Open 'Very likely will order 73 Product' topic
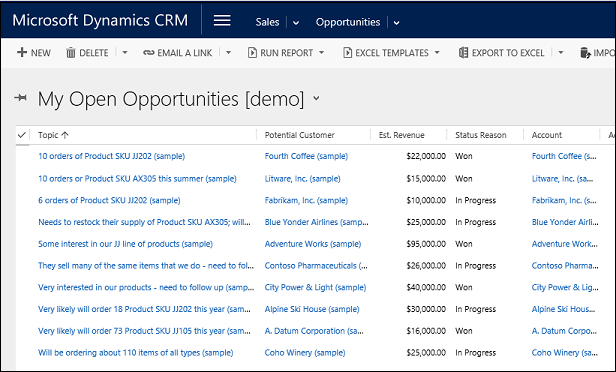This screenshot has width=616, height=372. coord(144,331)
